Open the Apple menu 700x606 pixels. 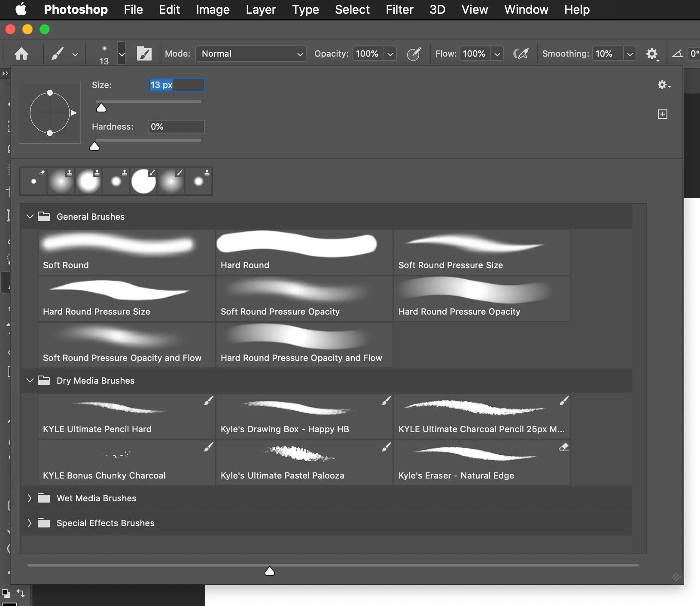click(21, 9)
